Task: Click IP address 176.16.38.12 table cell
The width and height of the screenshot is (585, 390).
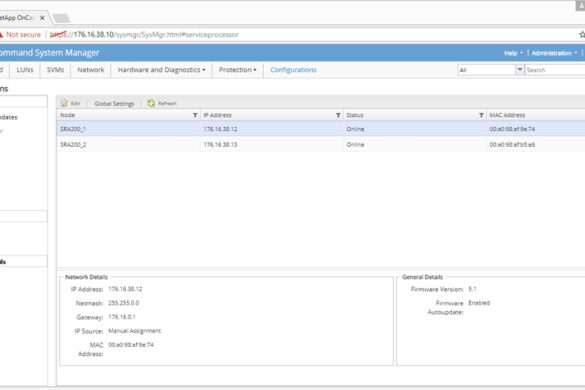Action: coord(220,129)
